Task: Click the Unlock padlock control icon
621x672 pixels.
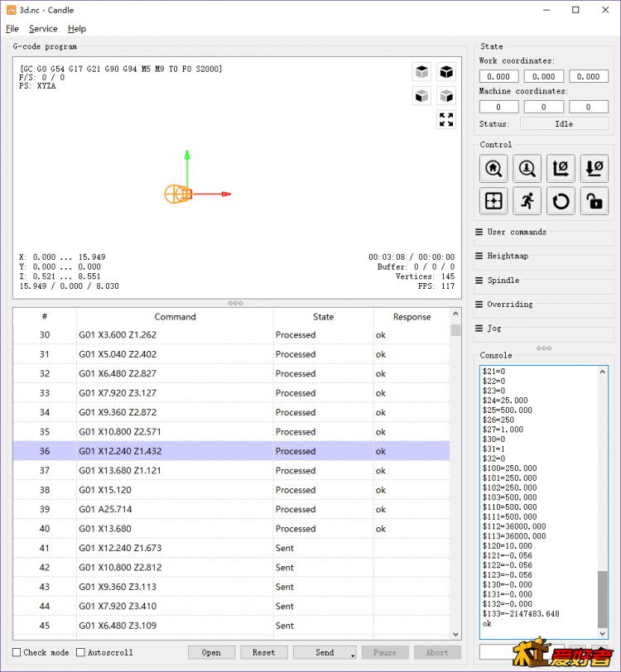Action: [x=594, y=200]
